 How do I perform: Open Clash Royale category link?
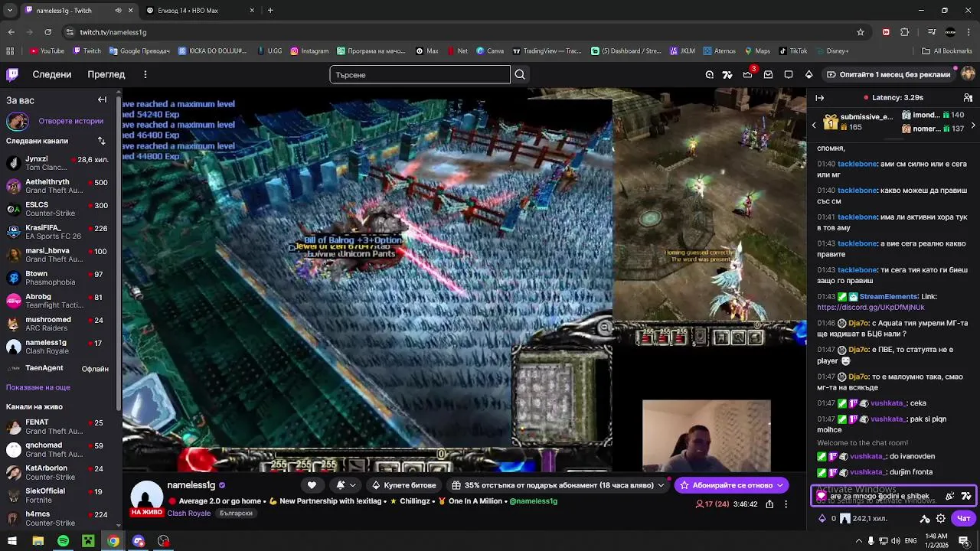tap(189, 514)
